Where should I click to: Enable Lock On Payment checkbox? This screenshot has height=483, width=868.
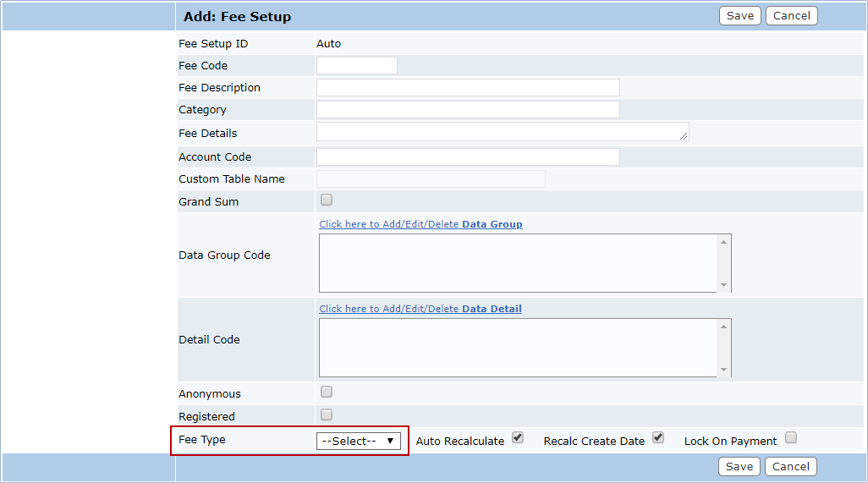click(790, 438)
